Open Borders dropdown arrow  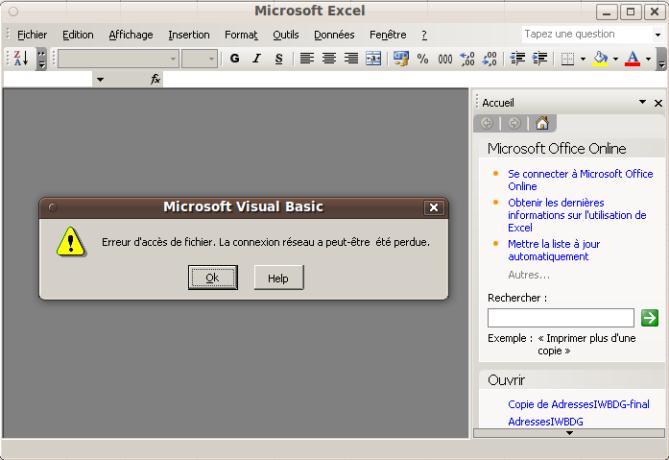(x=583, y=59)
